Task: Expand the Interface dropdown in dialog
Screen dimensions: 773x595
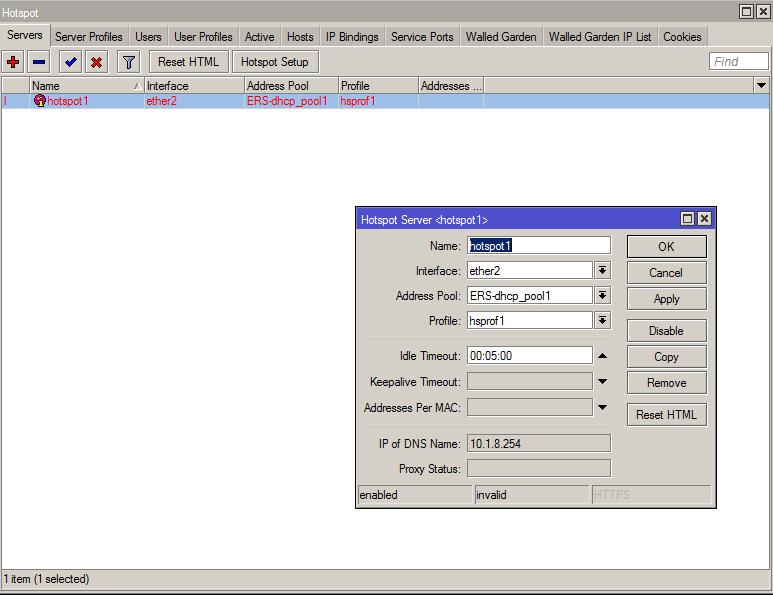Action: click(x=602, y=270)
